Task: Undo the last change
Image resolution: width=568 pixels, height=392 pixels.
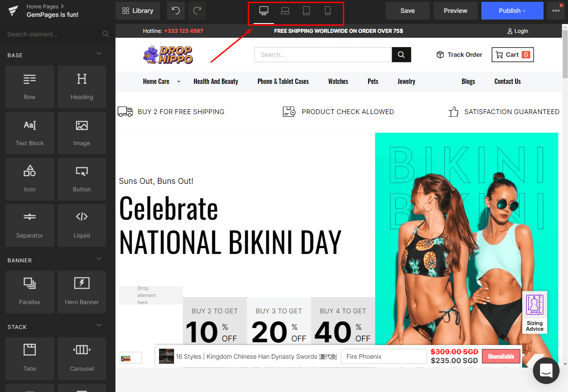Action: pos(176,11)
